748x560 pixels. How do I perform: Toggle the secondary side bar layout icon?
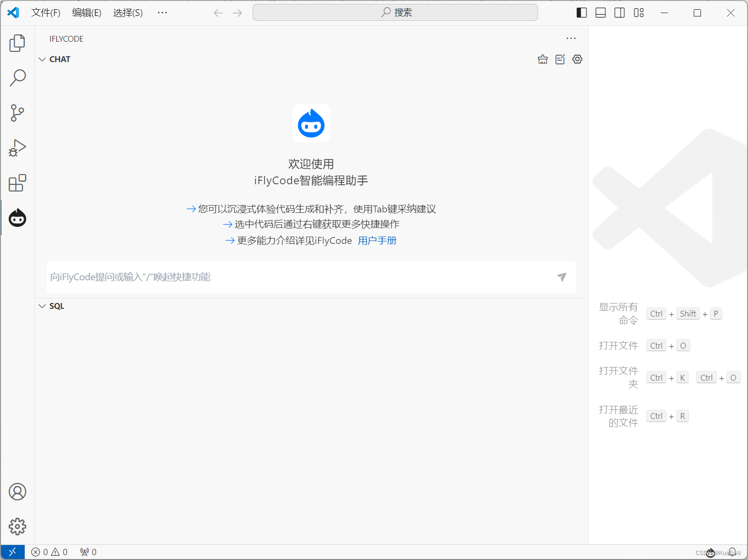click(x=620, y=13)
